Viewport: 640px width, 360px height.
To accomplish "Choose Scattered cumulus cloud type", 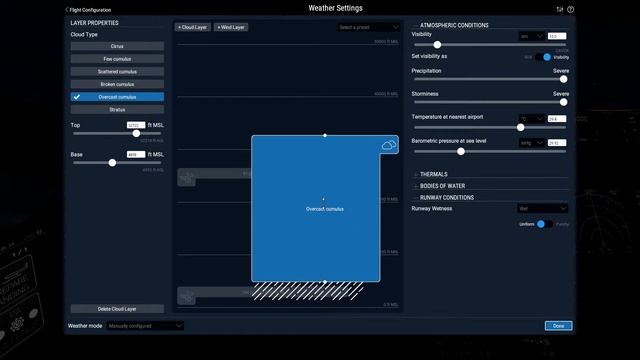I will [x=117, y=71].
